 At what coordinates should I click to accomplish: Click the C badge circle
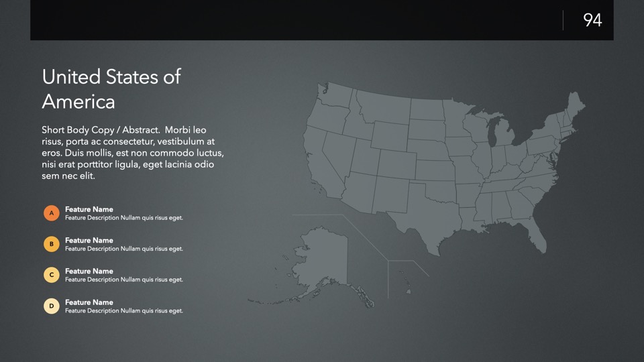(52, 275)
